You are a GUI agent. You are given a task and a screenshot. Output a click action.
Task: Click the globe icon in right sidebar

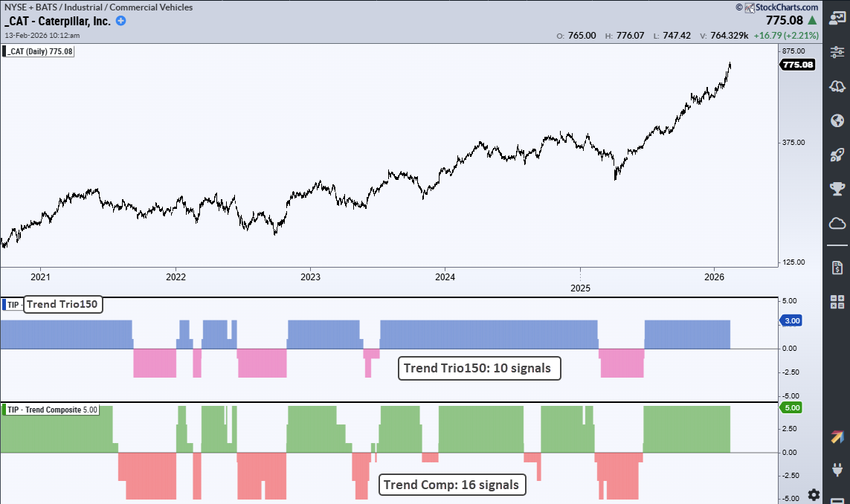coord(837,120)
